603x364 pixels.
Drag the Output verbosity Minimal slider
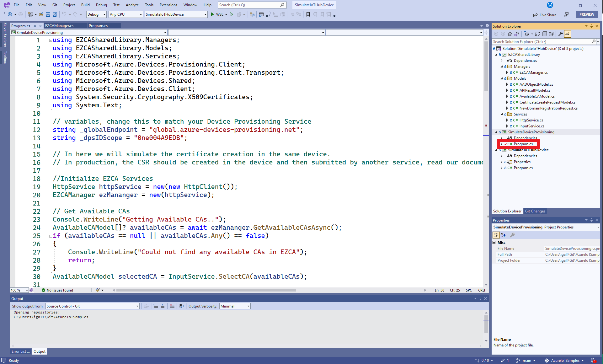[x=234, y=306]
